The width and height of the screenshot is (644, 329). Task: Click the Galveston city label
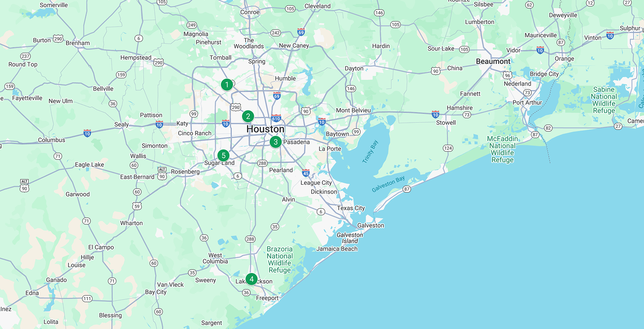[370, 226]
